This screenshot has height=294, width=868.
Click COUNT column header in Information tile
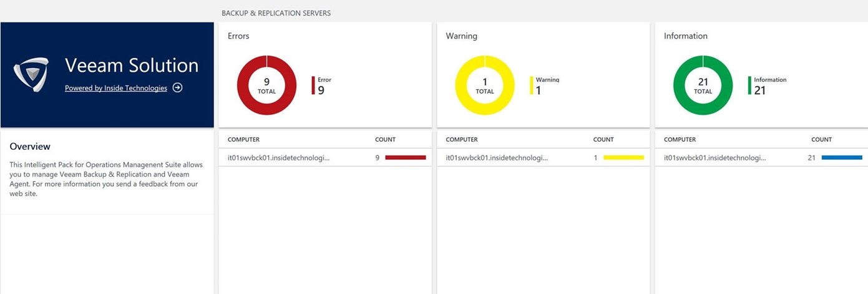(x=821, y=140)
